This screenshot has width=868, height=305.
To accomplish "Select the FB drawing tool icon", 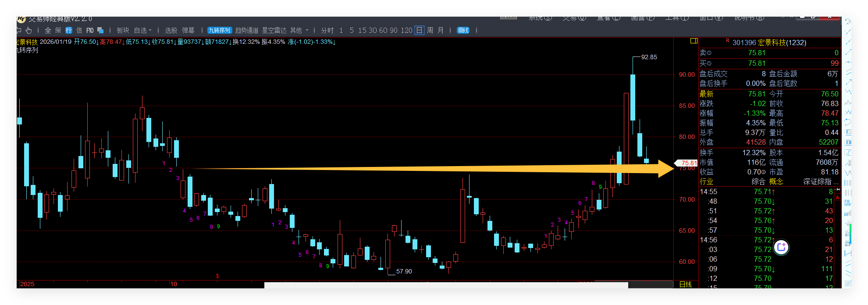I will 848,142.
